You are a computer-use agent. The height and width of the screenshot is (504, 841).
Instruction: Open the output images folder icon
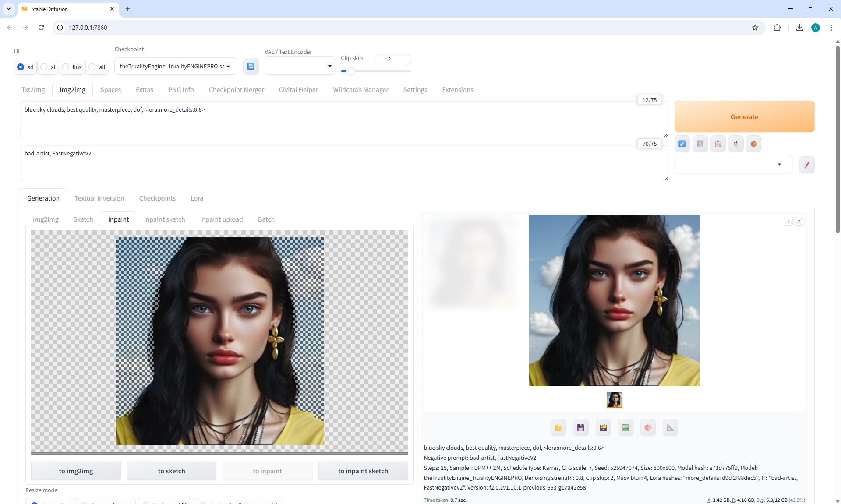(558, 427)
